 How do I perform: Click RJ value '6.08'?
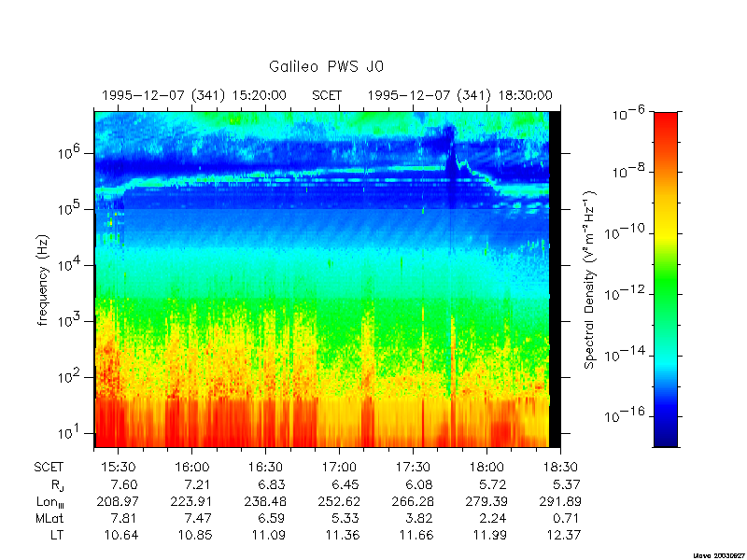[418, 484]
